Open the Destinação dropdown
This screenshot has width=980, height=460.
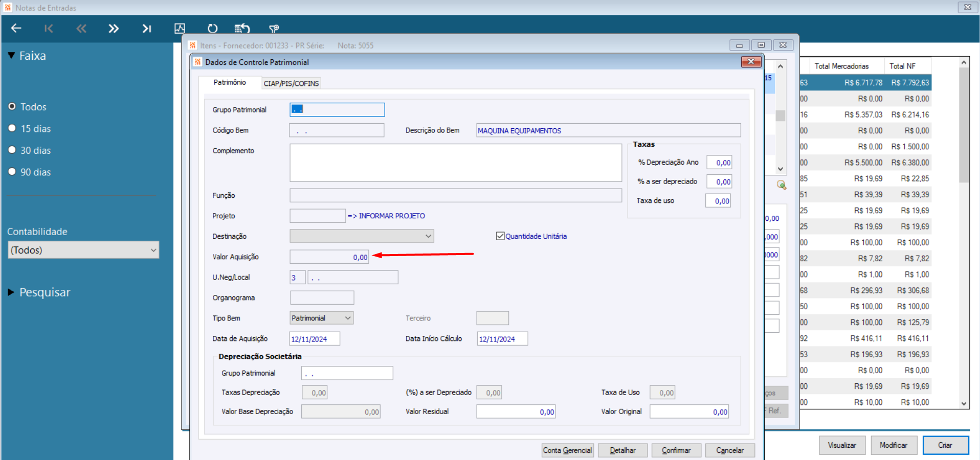point(362,236)
